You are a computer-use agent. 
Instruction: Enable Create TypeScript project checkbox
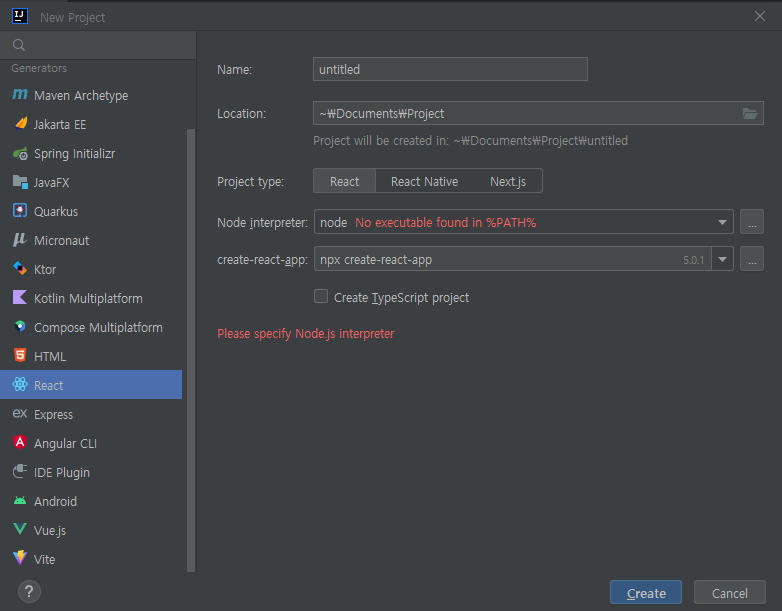pos(321,296)
